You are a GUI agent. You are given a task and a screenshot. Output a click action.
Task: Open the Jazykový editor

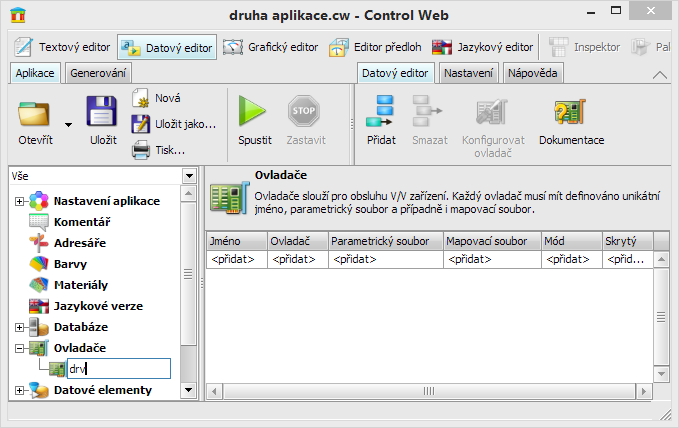click(483, 47)
